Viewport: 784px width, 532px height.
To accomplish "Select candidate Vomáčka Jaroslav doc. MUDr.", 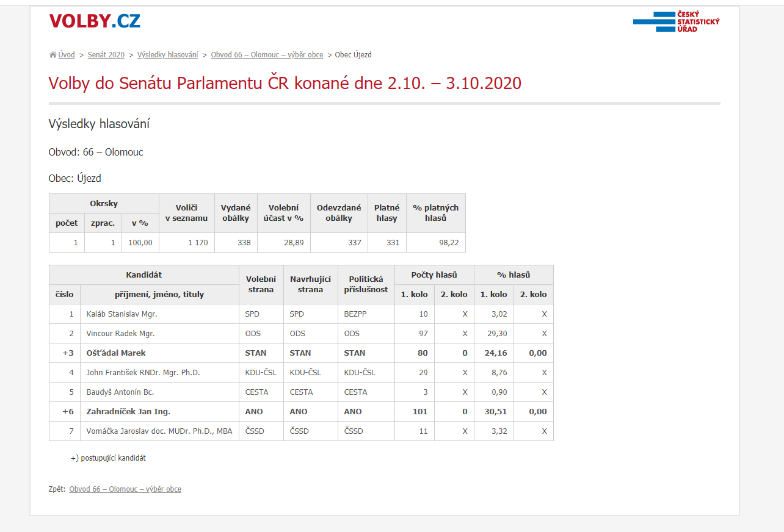I will 159,431.
